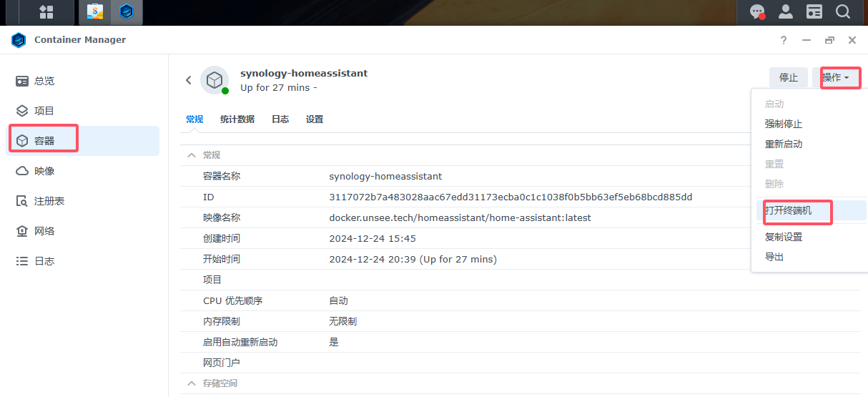Select 容器 in the sidebar

click(83, 141)
